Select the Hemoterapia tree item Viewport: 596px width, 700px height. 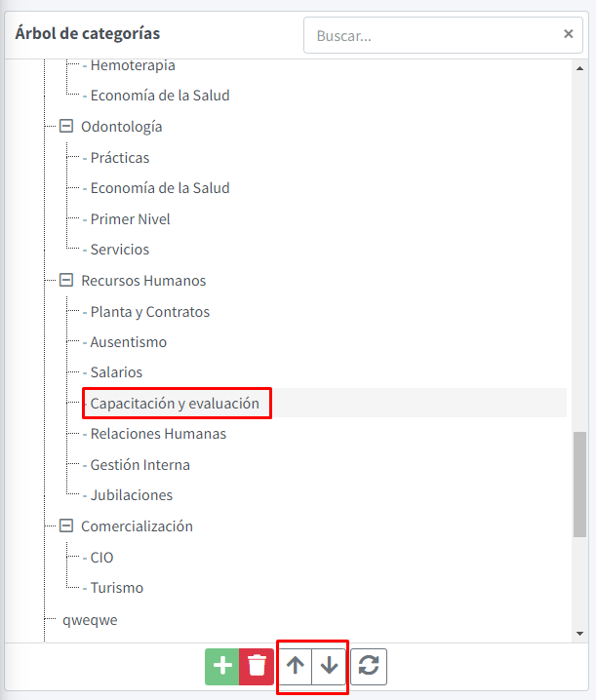coord(133,65)
